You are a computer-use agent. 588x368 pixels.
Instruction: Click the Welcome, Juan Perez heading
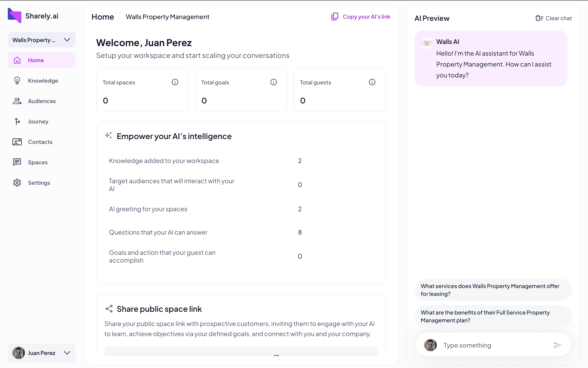coord(144,43)
